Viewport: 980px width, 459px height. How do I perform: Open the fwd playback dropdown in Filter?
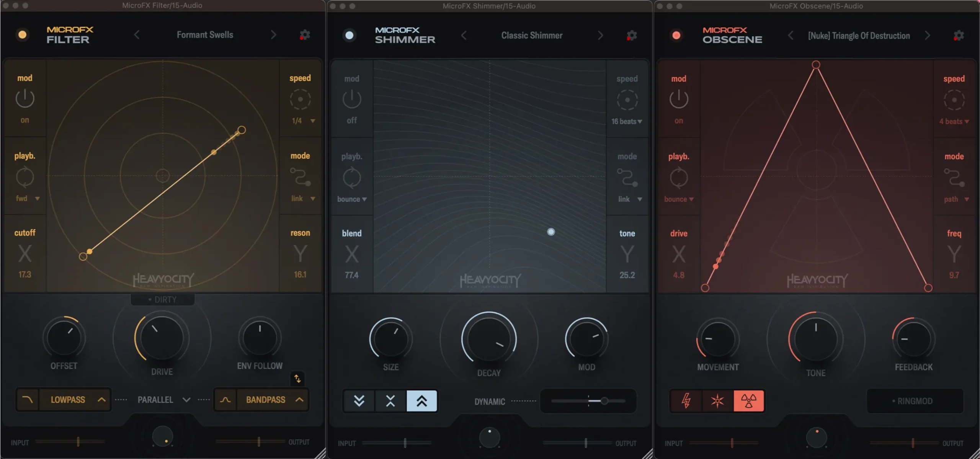tap(28, 198)
